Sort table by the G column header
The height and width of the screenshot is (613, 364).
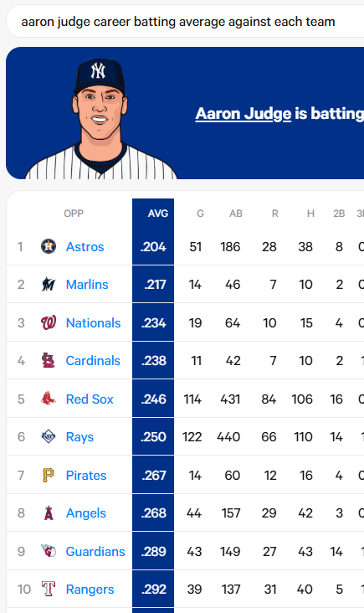pos(200,214)
